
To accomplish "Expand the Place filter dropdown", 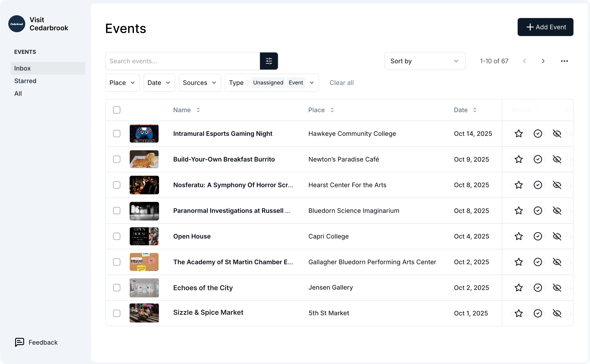I will [122, 83].
